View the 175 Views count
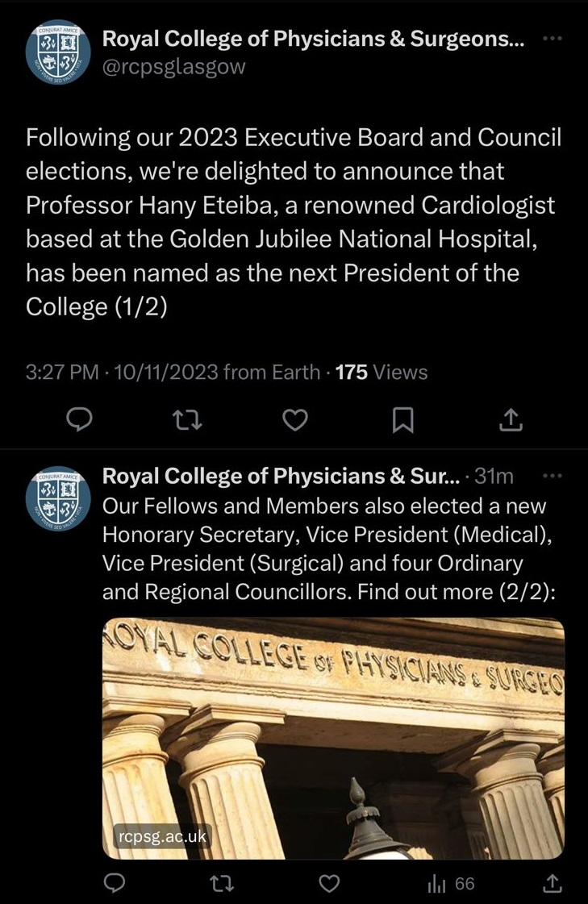The image size is (588, 904). click(x=381, y=372)
